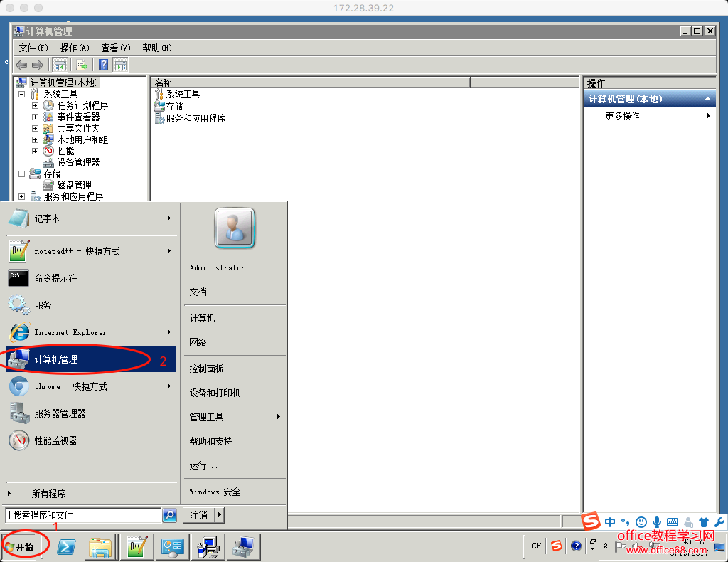
Task: Open the Help toolbar icon
Action: pos(104,65)
